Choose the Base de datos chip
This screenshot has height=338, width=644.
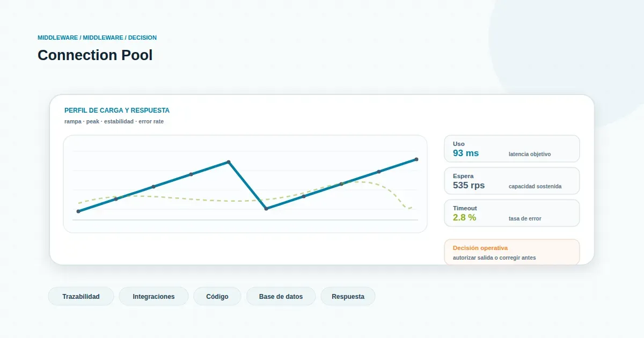tap(281, 297)
